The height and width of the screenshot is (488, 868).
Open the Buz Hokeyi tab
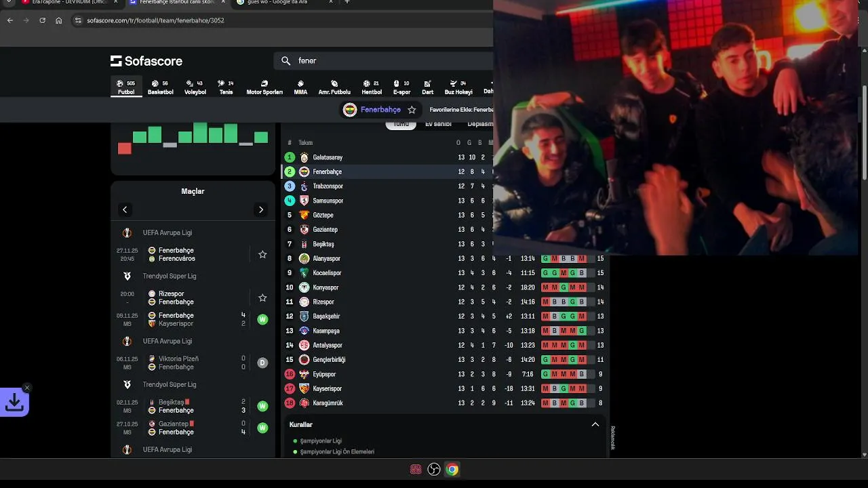[458, 87]
